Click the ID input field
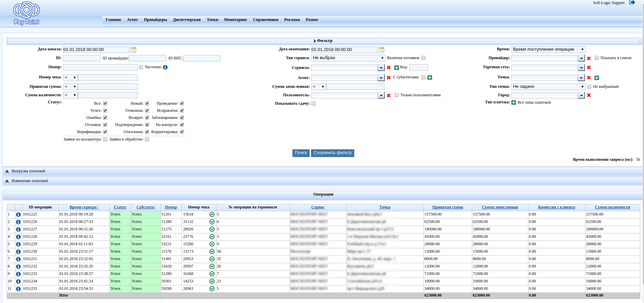Viewport: 644px width, 303px height. click(82, 58)
